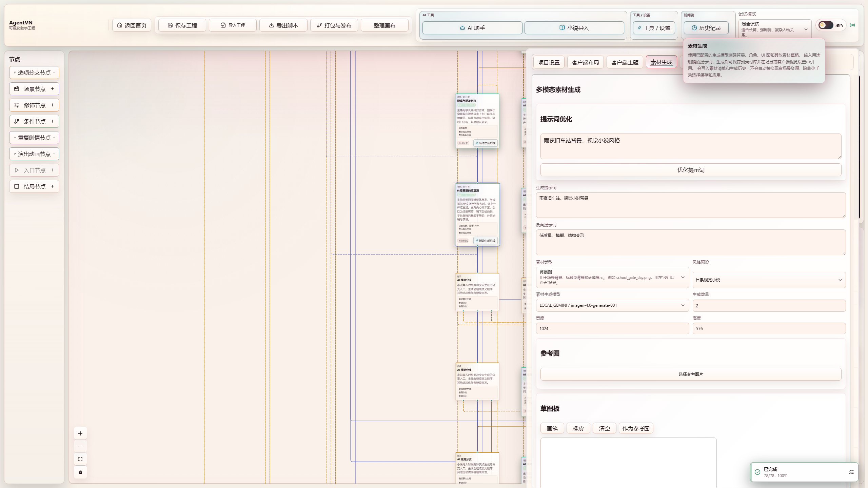Viewport: 868px width, 488px height.
Task: Open 打包与发布 packaging and publishing
Action: [334, 25]
